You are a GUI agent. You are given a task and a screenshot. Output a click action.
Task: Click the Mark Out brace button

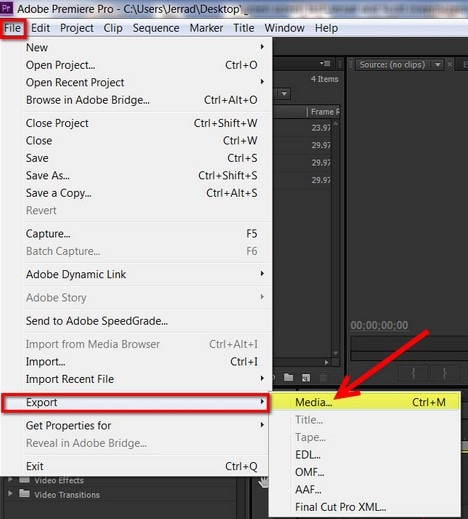[x=444, y=373]
